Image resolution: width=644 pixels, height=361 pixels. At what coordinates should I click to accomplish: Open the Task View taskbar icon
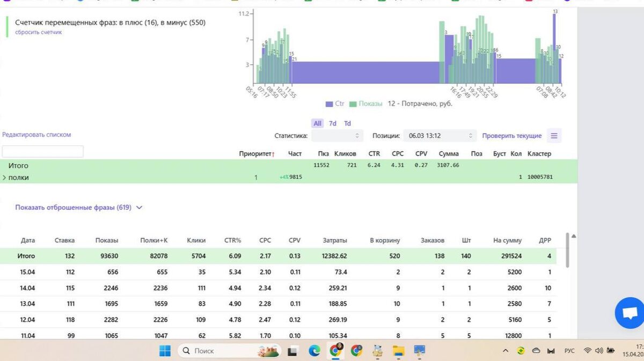(x=293, y=351)
